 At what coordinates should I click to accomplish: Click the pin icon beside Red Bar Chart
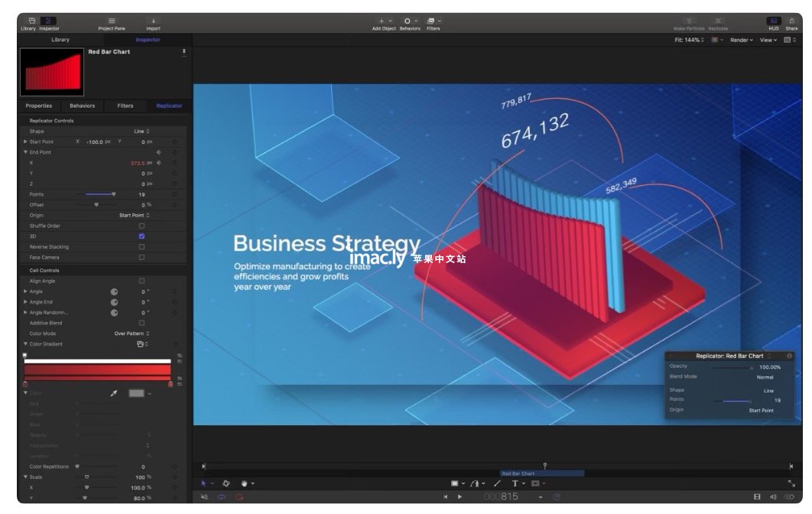point(184,52)
